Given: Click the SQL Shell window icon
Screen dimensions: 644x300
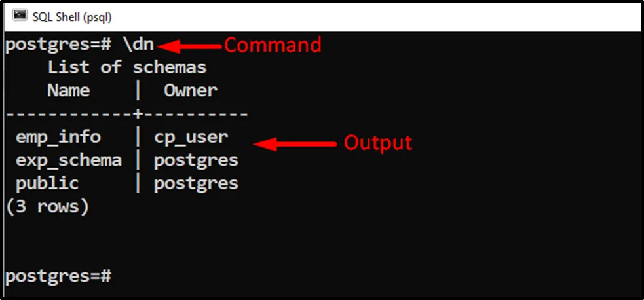Looking at the screenshot, I should pyautogui.click(x=20, y=15).
